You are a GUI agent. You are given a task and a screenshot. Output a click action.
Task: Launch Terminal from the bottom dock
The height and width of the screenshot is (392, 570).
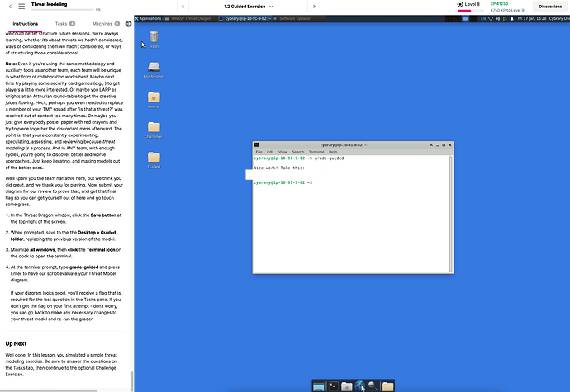pyautogui.click(x=334, y=385)
